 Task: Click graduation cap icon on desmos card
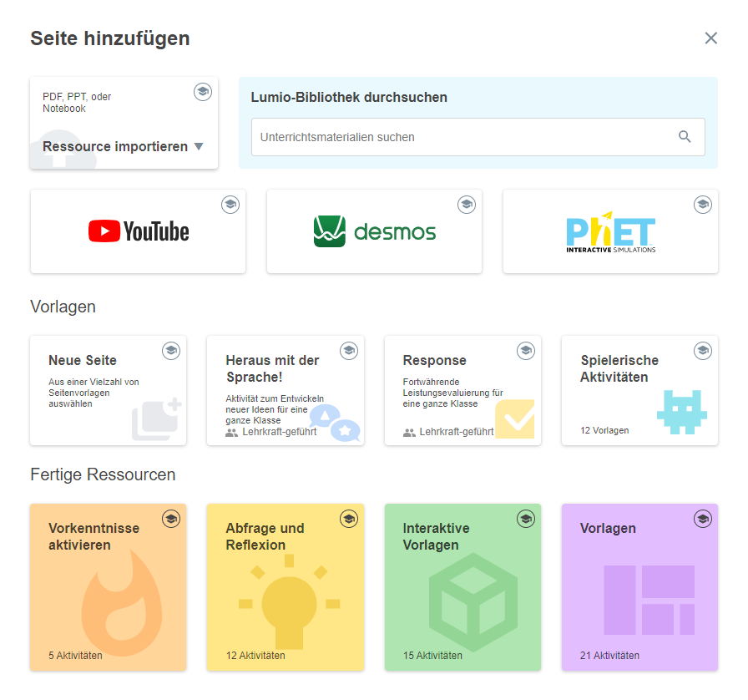pyautogui.click(x=467, y=204)
